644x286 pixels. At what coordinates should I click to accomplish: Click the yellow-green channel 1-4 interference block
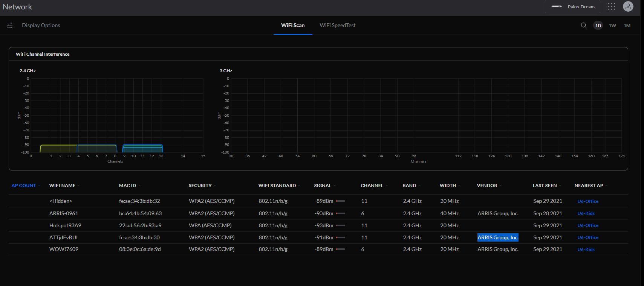[x=58, y=149]
